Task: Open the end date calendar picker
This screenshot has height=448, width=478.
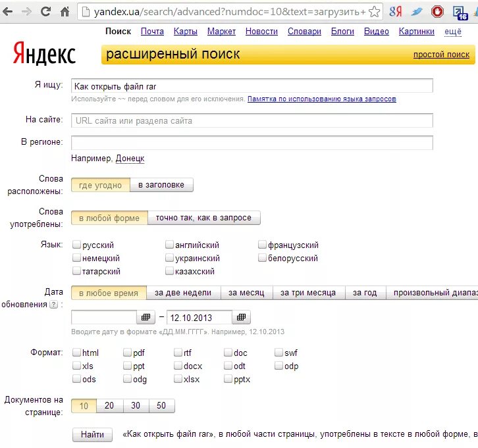Action: tap(241, 317)
